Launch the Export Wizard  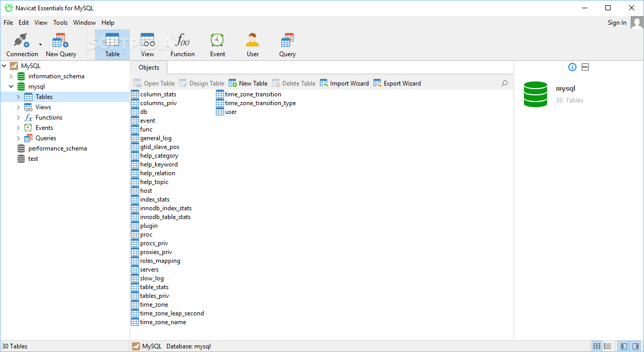(397, 83)
